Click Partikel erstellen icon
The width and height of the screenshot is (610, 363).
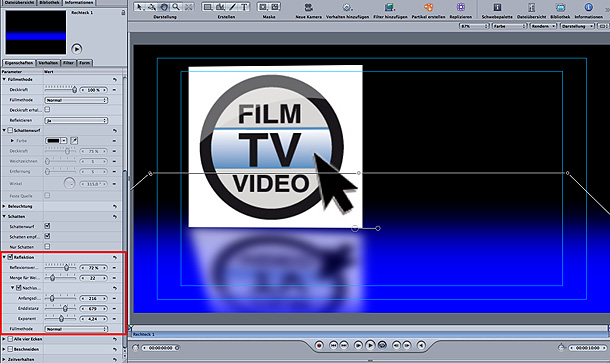click(x=428, y=7)
